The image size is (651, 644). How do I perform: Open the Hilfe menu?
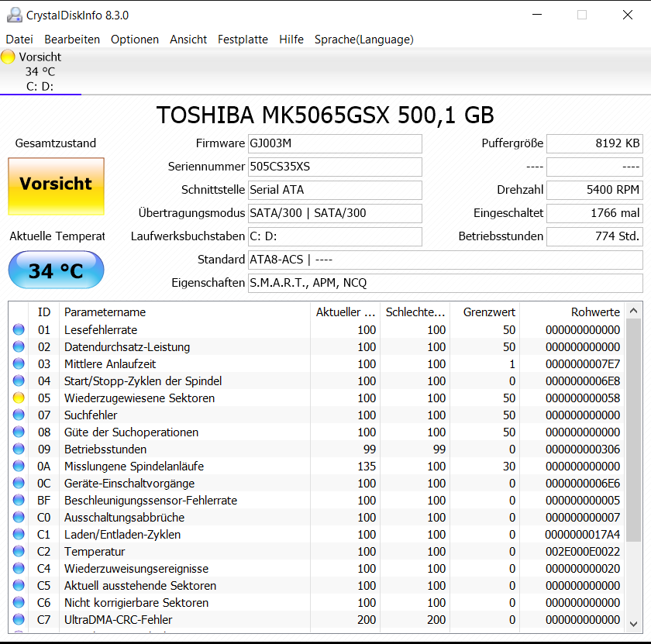pyautogui.click(x=291, y=40)
